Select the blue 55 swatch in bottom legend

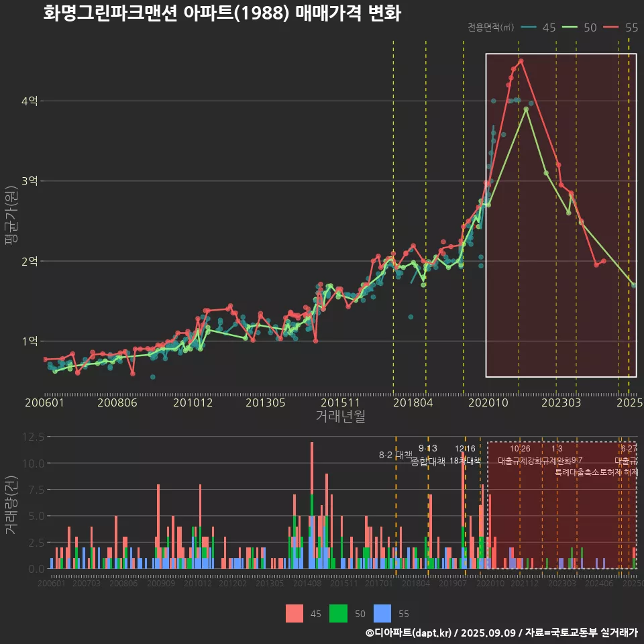coord(382,614)
